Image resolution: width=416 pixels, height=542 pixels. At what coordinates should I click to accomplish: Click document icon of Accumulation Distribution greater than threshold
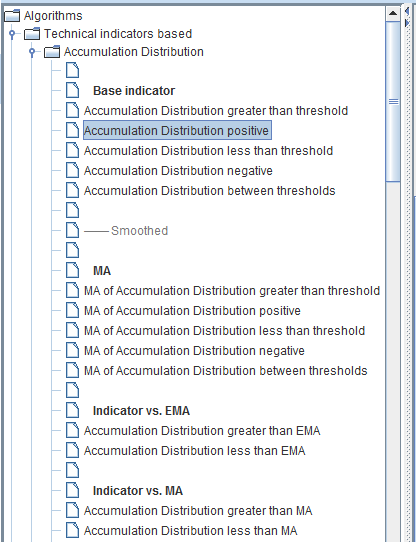[72, 111]
